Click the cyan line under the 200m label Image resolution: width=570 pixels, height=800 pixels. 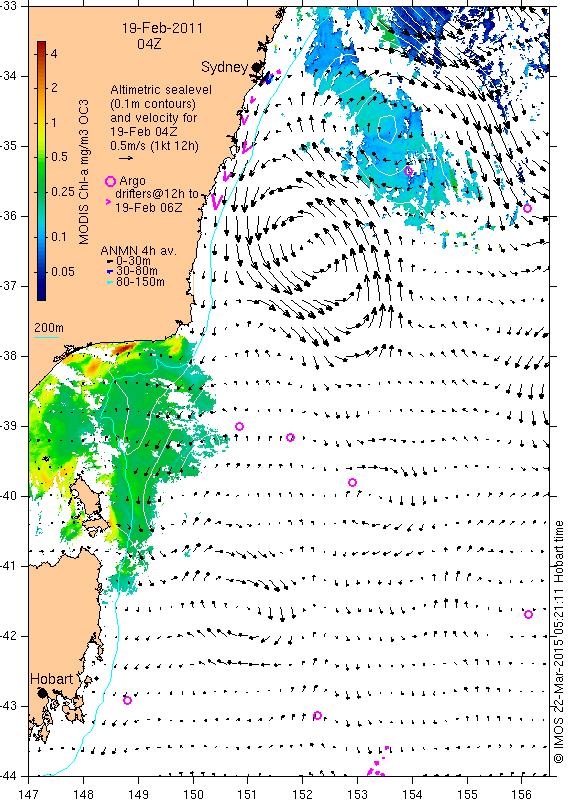point(47,337)
